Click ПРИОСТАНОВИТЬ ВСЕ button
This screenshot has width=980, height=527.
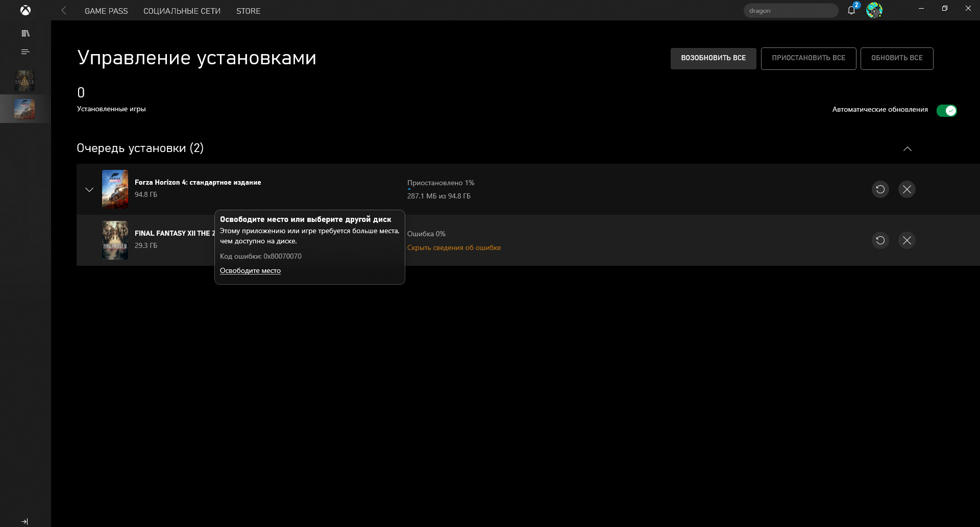click(808, 58)
